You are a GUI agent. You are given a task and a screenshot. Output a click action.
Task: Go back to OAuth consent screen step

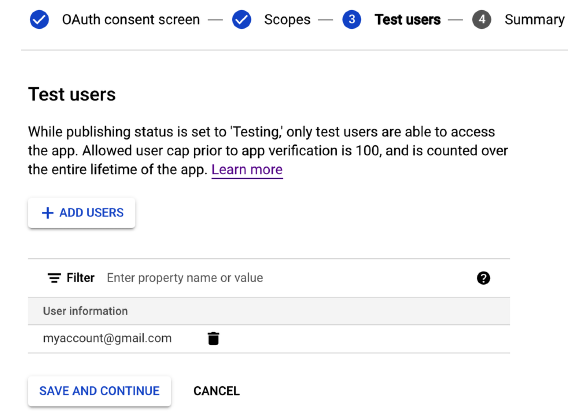coord(131,20)
